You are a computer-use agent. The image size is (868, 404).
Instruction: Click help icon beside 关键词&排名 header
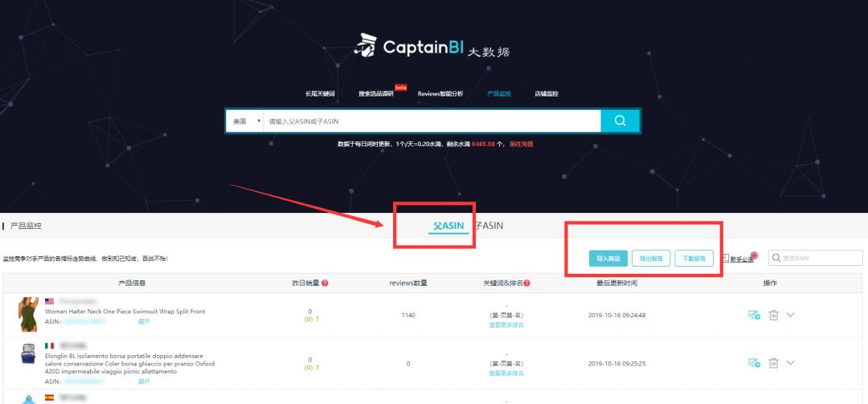click(527, 283)
